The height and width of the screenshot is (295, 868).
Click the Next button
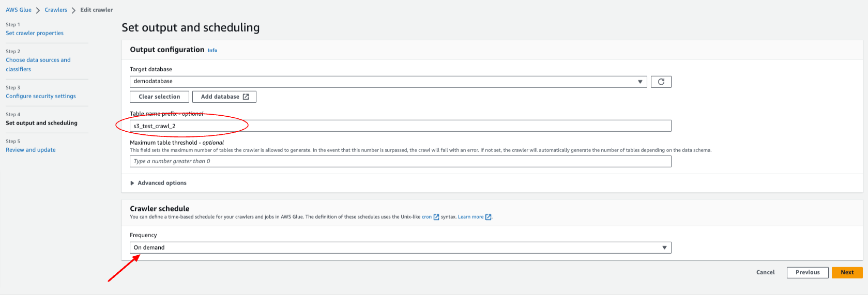coord(847,272)
